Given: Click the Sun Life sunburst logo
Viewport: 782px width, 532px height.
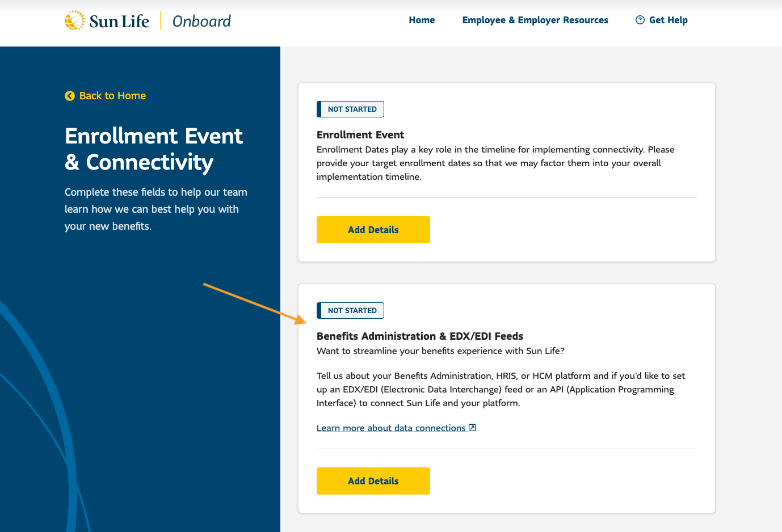Looking at the screenshot, I should tap(74, 19).
